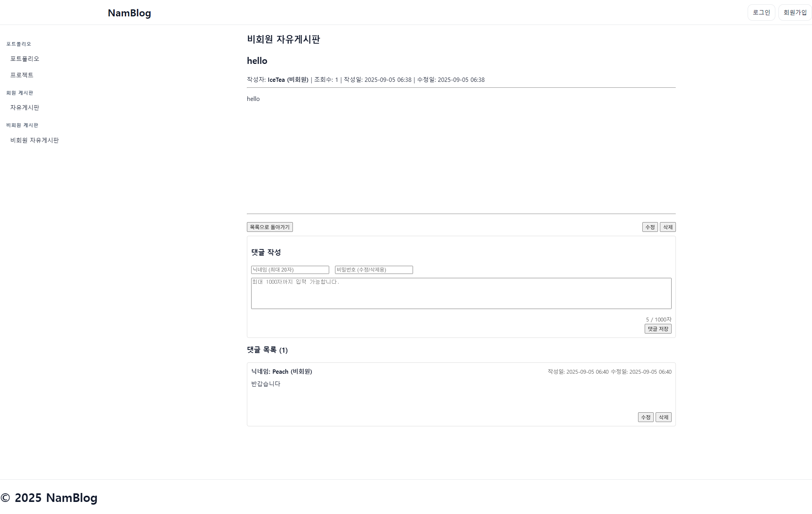Click the 댓글 목록 (1) heading
Screen dimensions: 812x514
267,350
